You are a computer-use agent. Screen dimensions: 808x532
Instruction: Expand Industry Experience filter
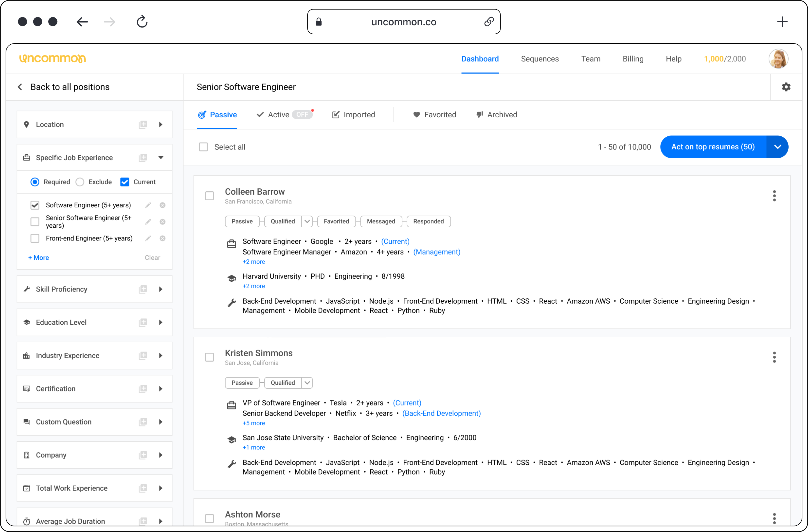click(161, 356)
